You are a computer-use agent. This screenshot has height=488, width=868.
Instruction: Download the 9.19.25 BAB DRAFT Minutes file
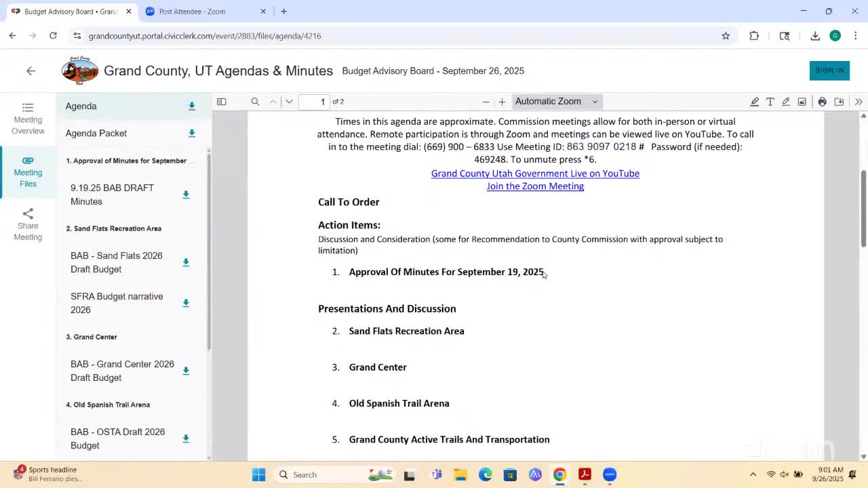185,195
